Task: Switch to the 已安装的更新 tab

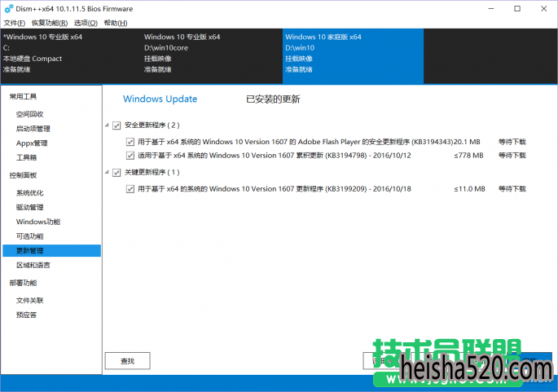Action: coord(273,99)
